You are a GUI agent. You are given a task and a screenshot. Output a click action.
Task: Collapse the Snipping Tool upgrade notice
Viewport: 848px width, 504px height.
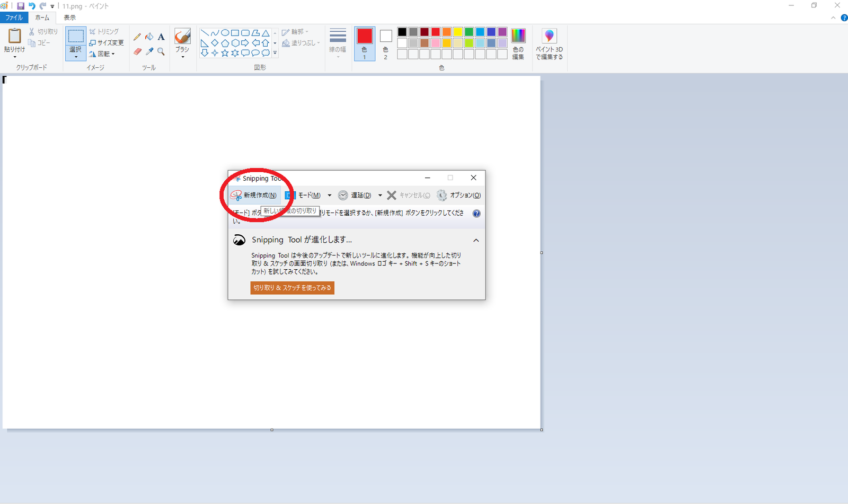(x=475, y=240)
